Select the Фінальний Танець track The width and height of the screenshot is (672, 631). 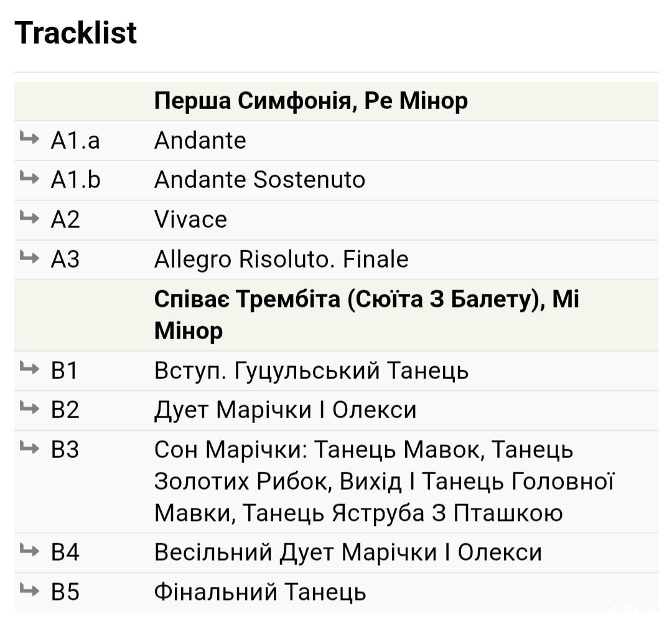tap(259, 592)
